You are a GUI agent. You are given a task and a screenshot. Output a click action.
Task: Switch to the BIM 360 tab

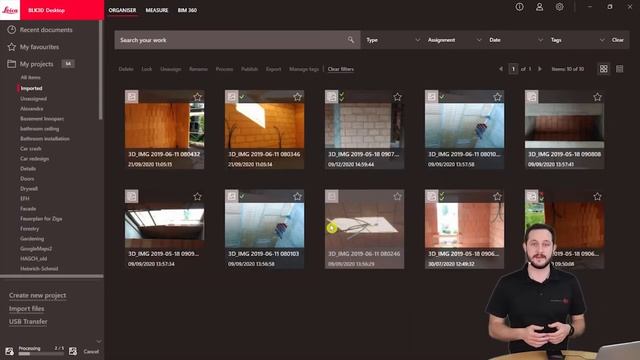click(x=187, y=10)
